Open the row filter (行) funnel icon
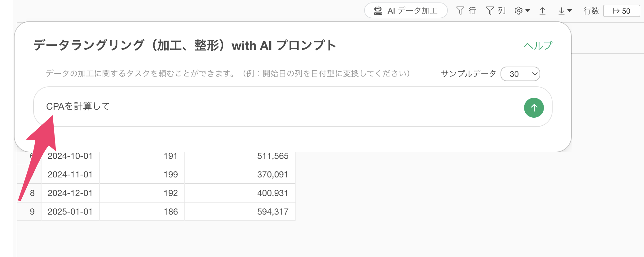The height and width of the screenshot is (257, 644). pyautogui.click(x=460, y=11)
